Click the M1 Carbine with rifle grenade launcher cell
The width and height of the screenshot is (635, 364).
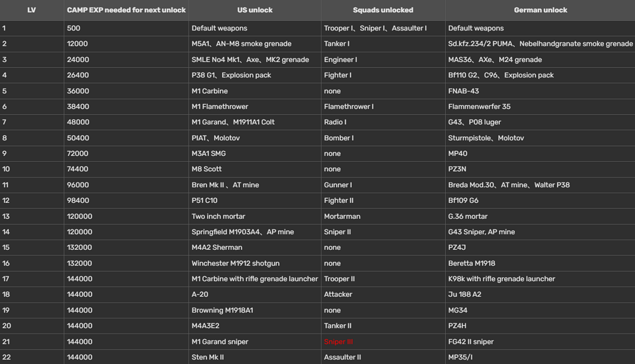(x=255, y=279)
